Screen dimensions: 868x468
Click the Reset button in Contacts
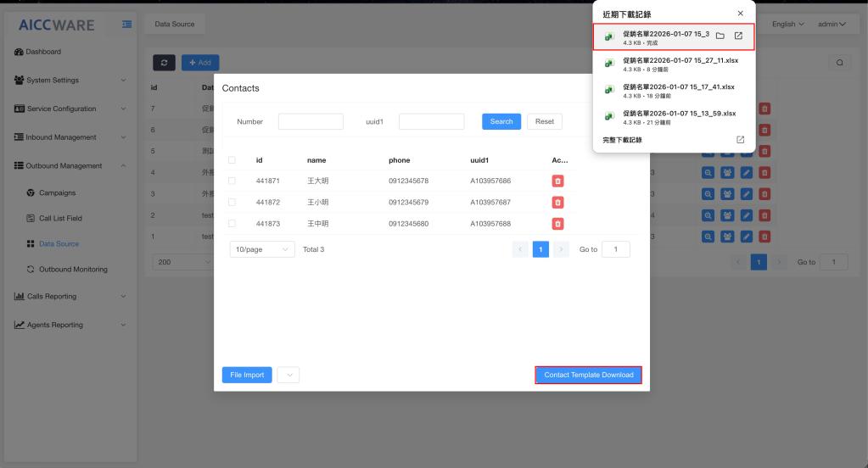click(545, 122)
